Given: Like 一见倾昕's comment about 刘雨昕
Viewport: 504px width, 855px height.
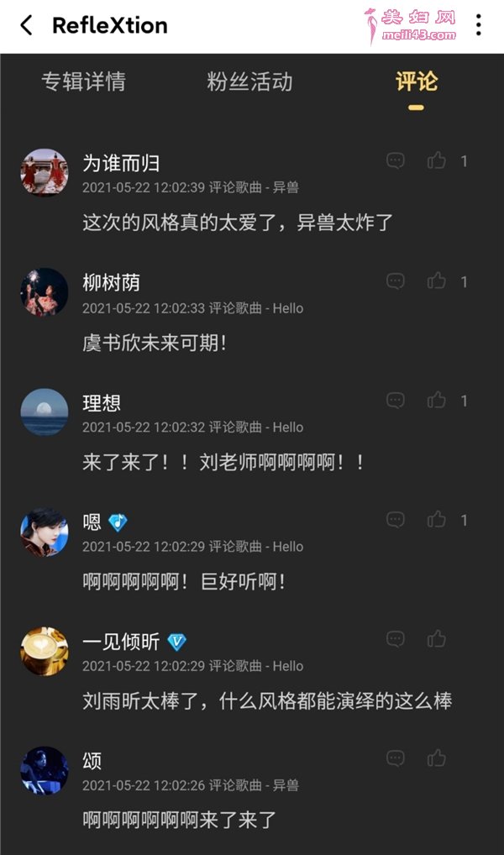Looking at the screenshot, I should pos(436,639).
